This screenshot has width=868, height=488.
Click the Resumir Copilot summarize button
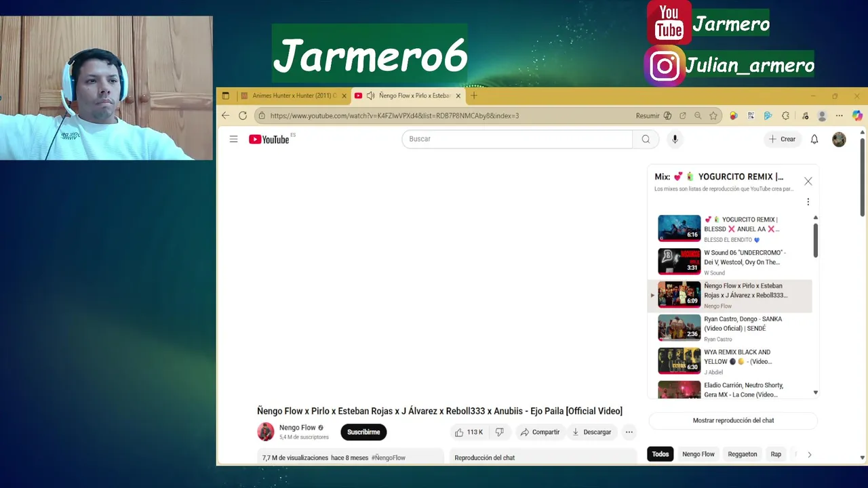(x=654, y=116)
